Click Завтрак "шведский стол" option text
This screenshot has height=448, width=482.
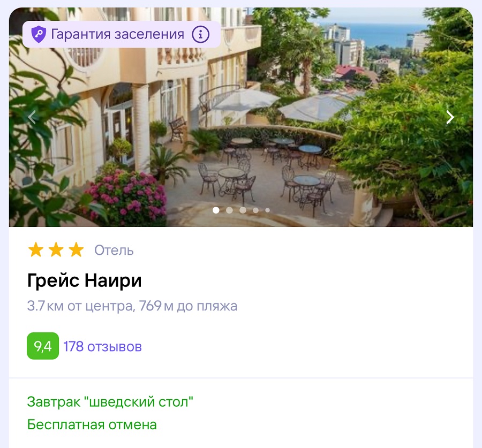click(110, 401)
